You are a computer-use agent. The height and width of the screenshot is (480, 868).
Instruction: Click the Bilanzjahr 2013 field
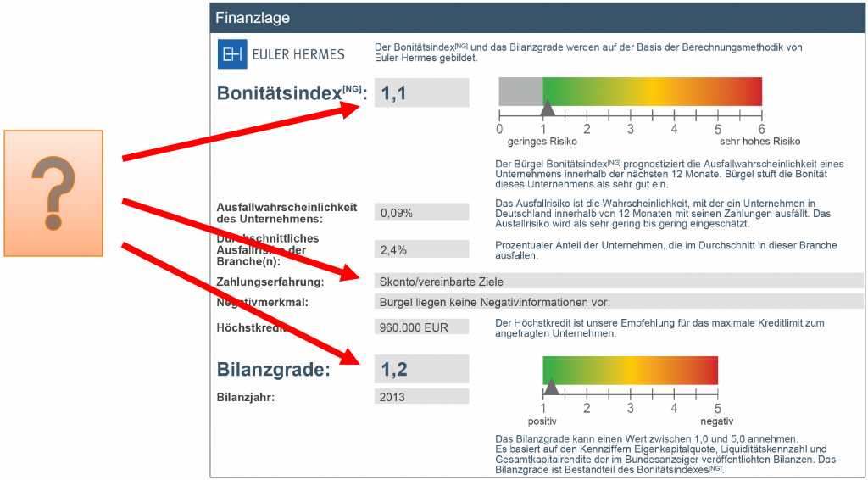[x=421, y=396]
